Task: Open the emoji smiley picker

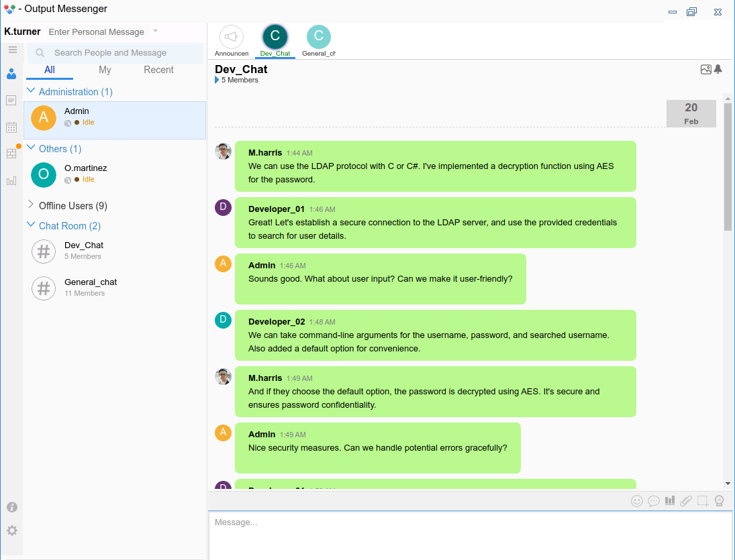Action: [x=636, y=501]
